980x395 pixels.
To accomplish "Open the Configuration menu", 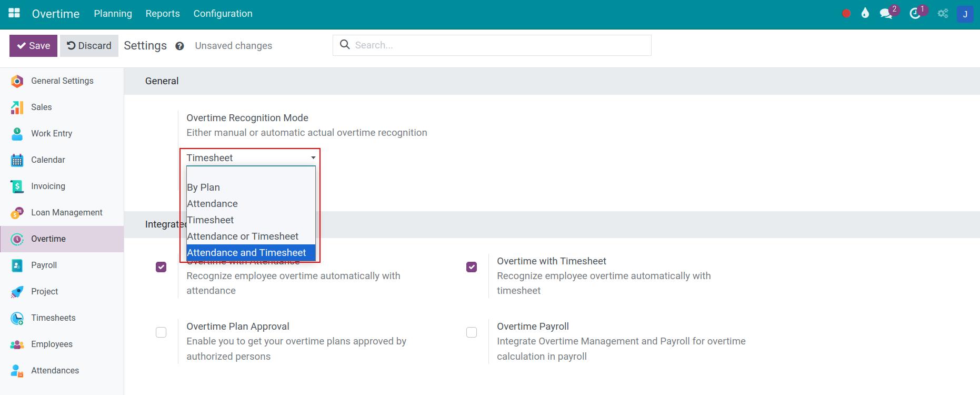I will (x=223, y=14).
